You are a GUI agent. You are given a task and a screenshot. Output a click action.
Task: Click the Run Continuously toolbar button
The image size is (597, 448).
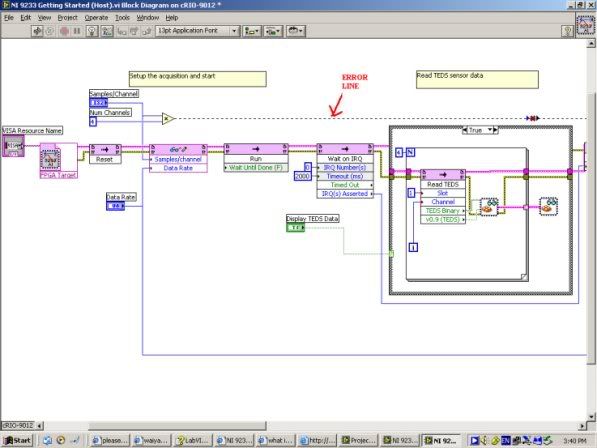49,31
